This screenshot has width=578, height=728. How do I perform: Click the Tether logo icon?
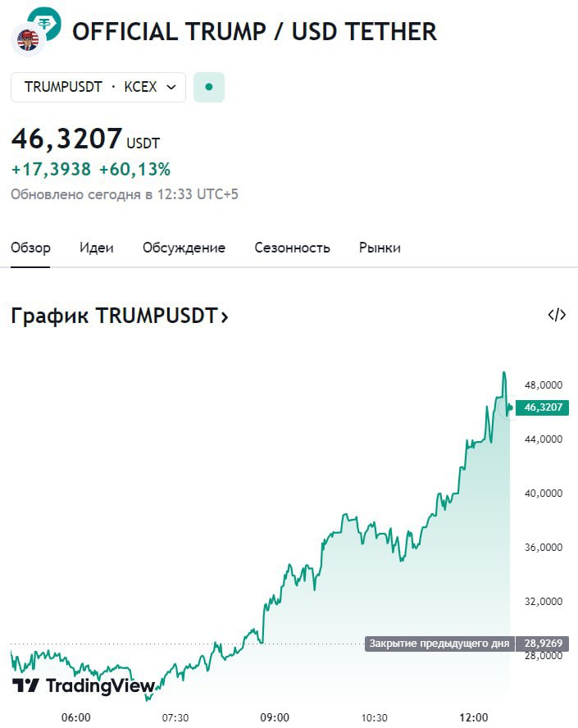click(x=43, y=22)
